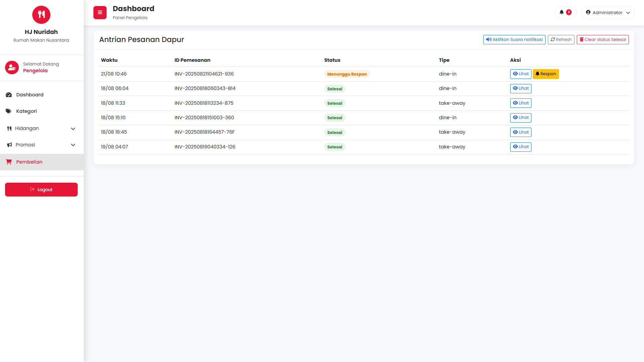Click the Promosi megaphone icon
Viewport: 644px width, 362px height.
[9, 145]
